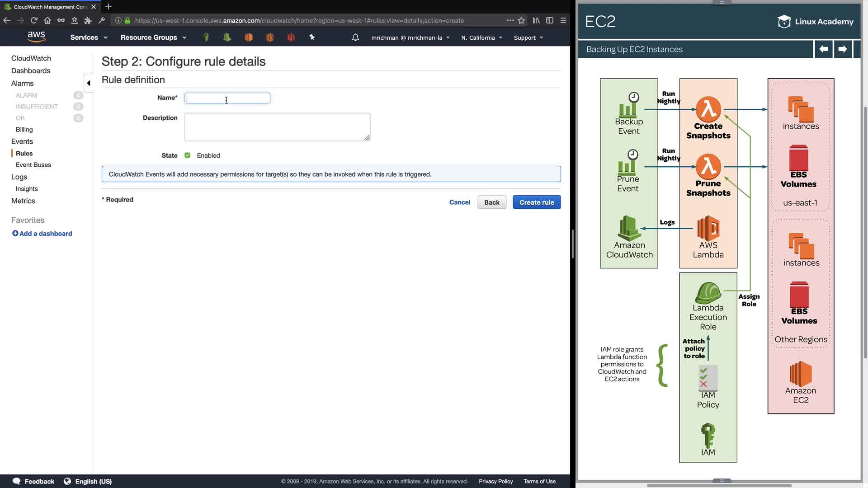Viewport: 868px width, 488px height.
Task: Select Dashboards in the sidebar
Action: pos(31,71)
